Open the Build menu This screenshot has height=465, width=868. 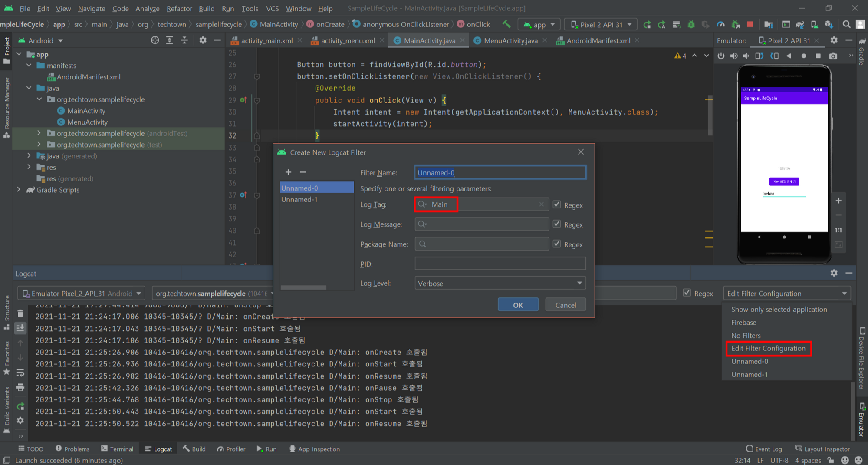[207, 8]
